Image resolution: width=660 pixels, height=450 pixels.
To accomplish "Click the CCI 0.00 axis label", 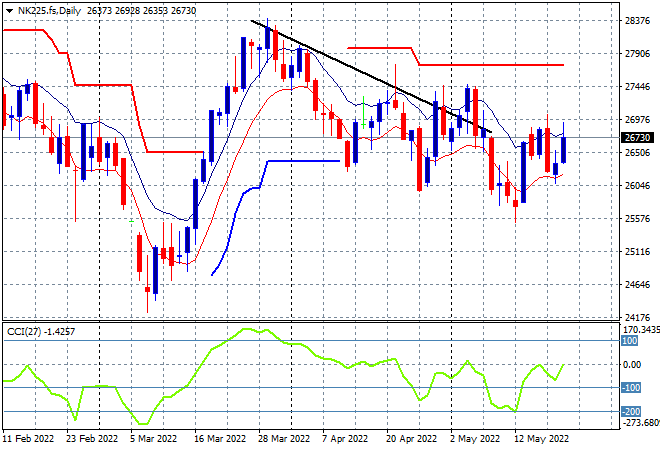I will point(632,365).
